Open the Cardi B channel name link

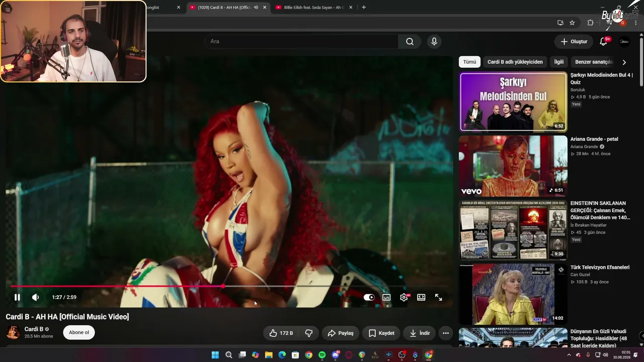click(34, 329)
